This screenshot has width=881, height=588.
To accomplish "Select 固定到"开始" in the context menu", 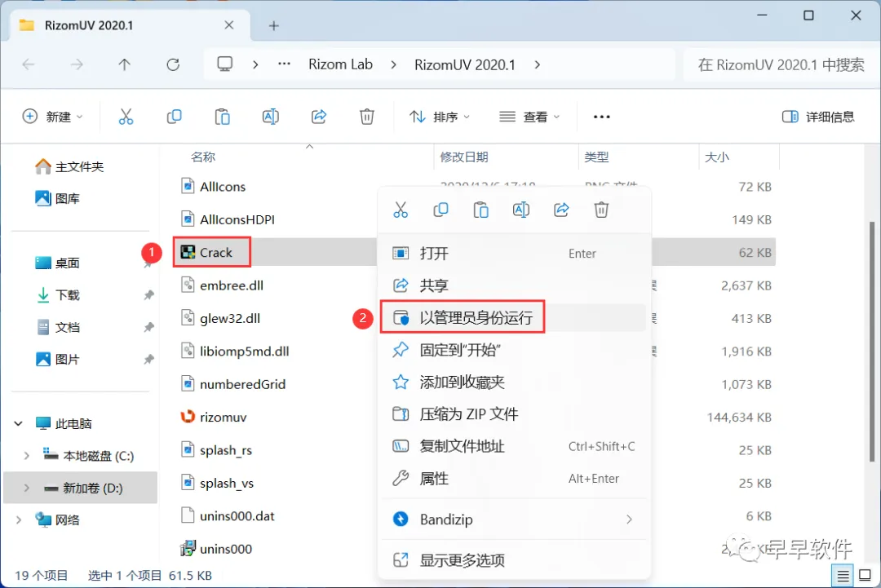I will 514,350.
